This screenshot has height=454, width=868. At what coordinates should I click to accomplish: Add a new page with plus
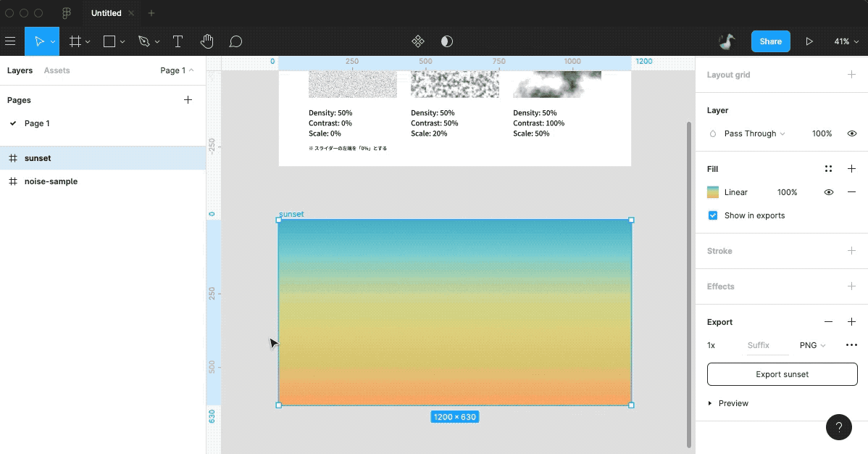click(188, 100)
